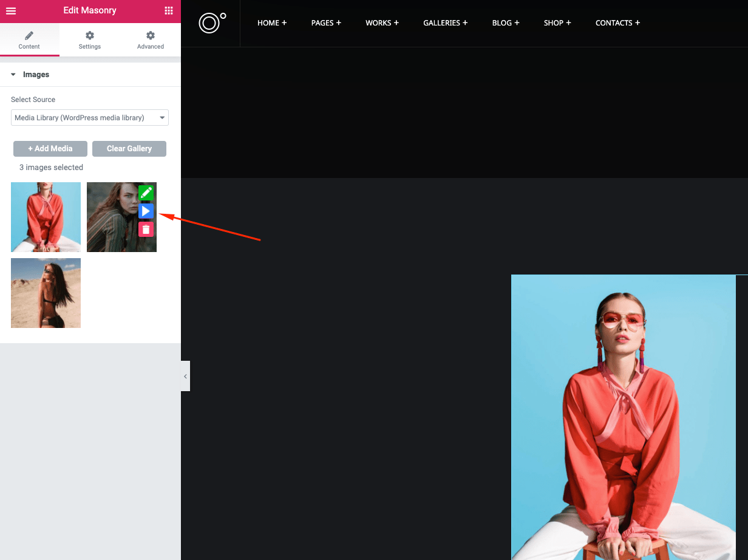
Task: Click the green pencil edit icon
Action: click(x=146, y=193)
